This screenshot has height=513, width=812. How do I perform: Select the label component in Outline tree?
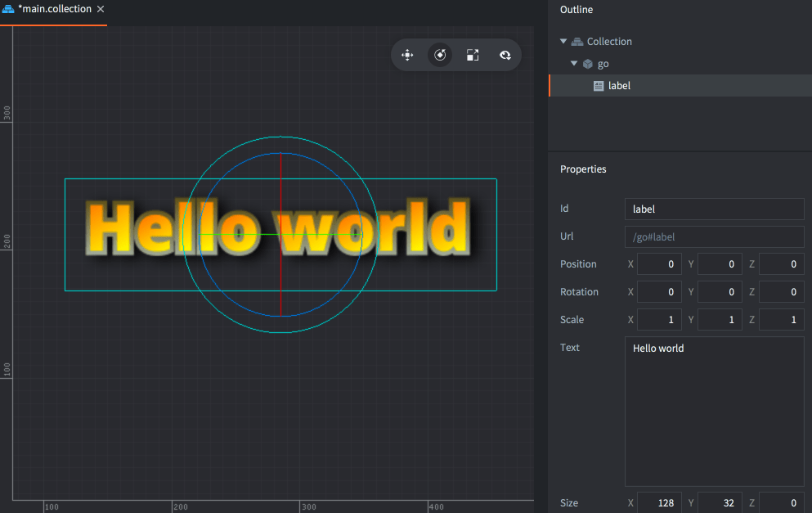pos(619,86)
